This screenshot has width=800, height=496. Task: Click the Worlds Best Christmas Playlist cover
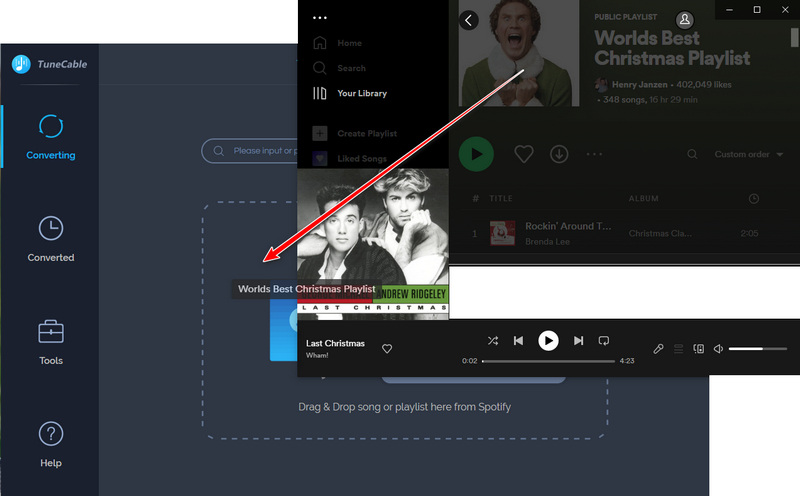coord(519,53)
